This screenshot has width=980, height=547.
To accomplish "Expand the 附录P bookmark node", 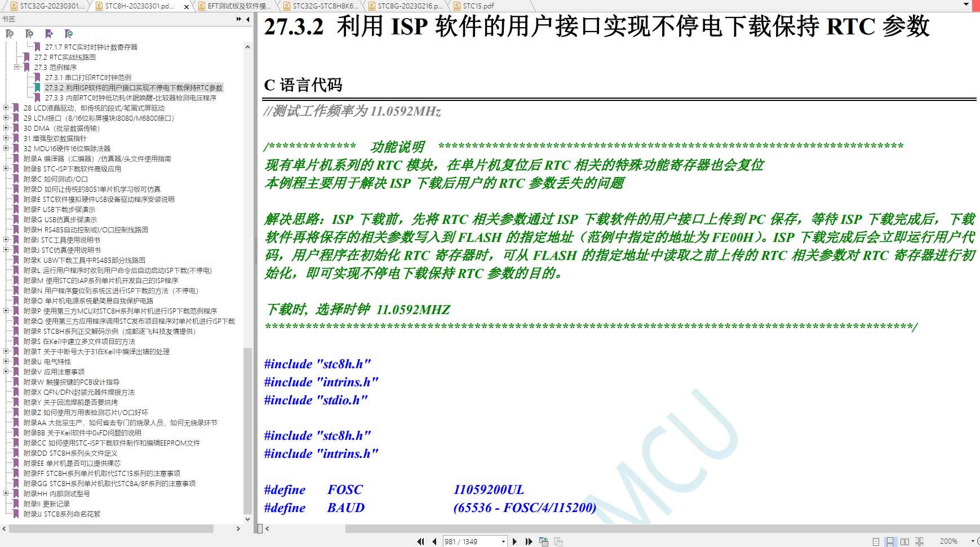I will [6, 311].
